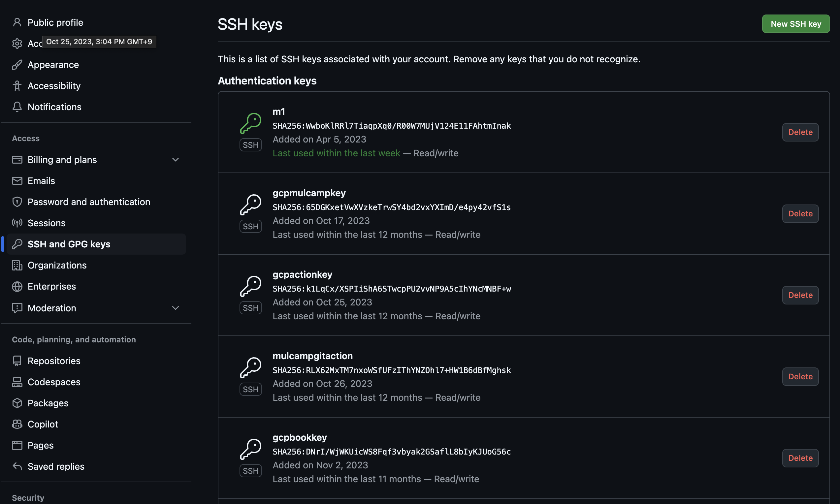Click 'Last used within the last week' text
This screenshot has height=504, width=840.
pyautogui.click(x=336, y=153)
